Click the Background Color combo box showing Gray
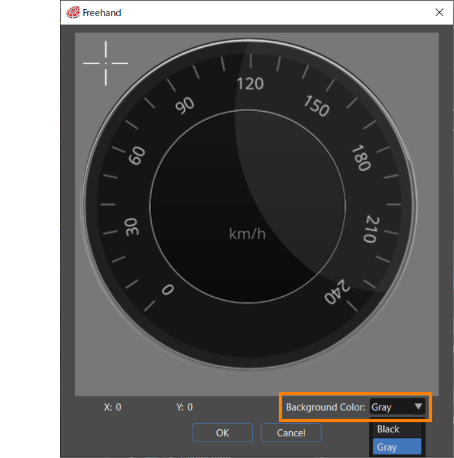The width and height of the screenshot is (454, 458). click(397, 407)
